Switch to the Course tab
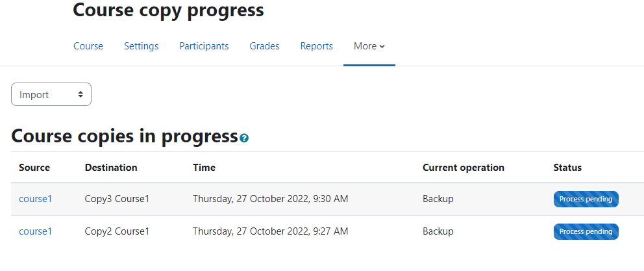 (88, 46)
